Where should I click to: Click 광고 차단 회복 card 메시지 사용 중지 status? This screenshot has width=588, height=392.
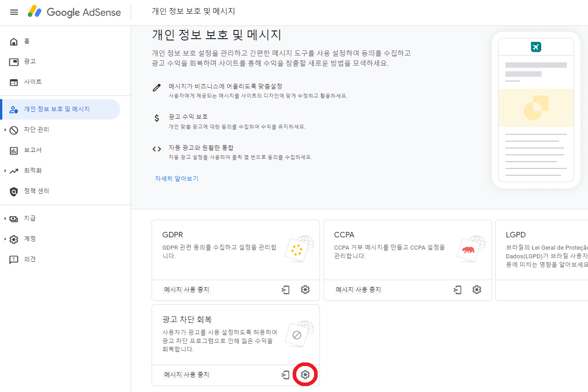point(187,375)
